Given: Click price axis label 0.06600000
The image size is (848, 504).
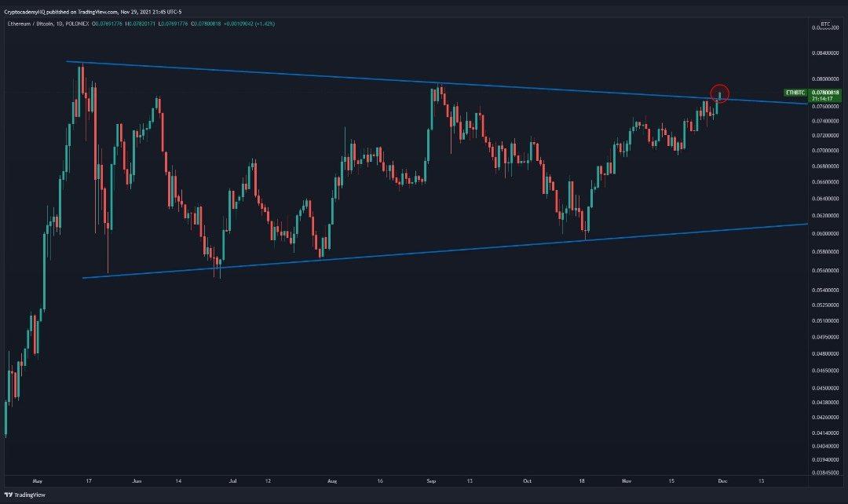Looking at the screenshot, I should click(x=825, y=182).
